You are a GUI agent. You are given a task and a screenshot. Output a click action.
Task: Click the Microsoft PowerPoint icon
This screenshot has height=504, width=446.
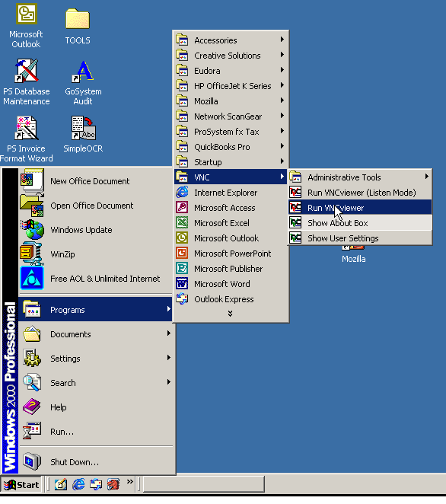[182, 253]
